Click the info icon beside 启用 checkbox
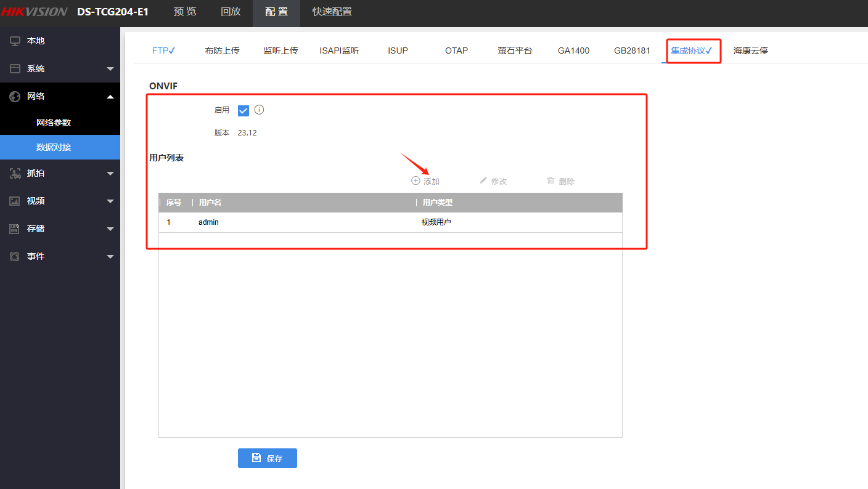This screenshot has width=868, height=489. (x=259, y=110)
